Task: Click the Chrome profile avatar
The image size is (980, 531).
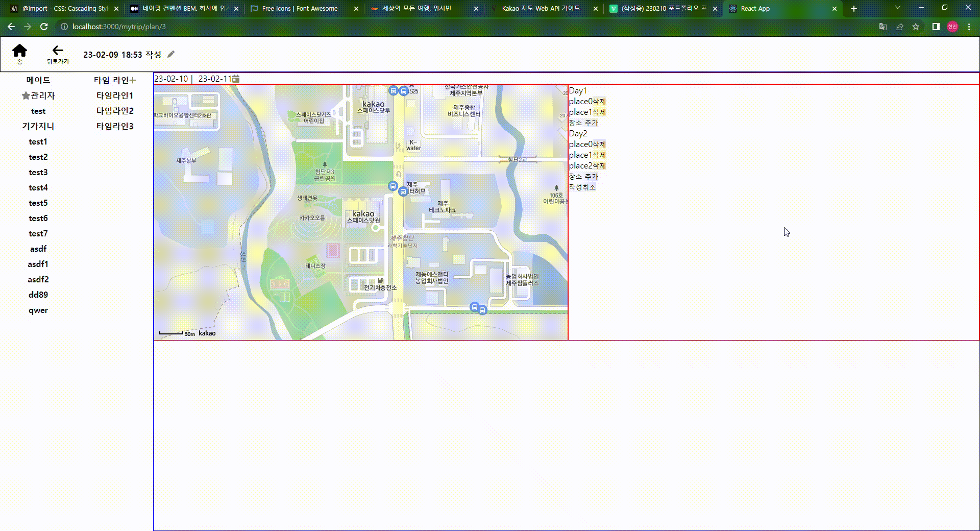Action: click(x=952, y=27)
